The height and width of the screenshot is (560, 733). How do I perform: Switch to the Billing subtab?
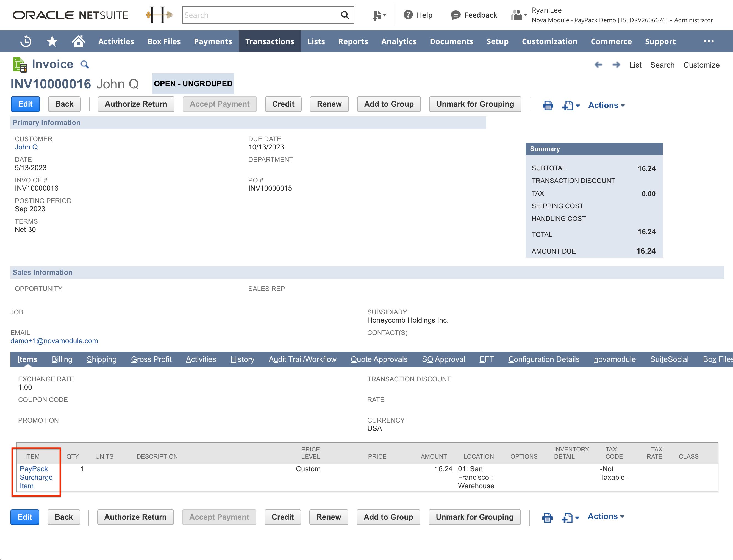pos(62,359)
